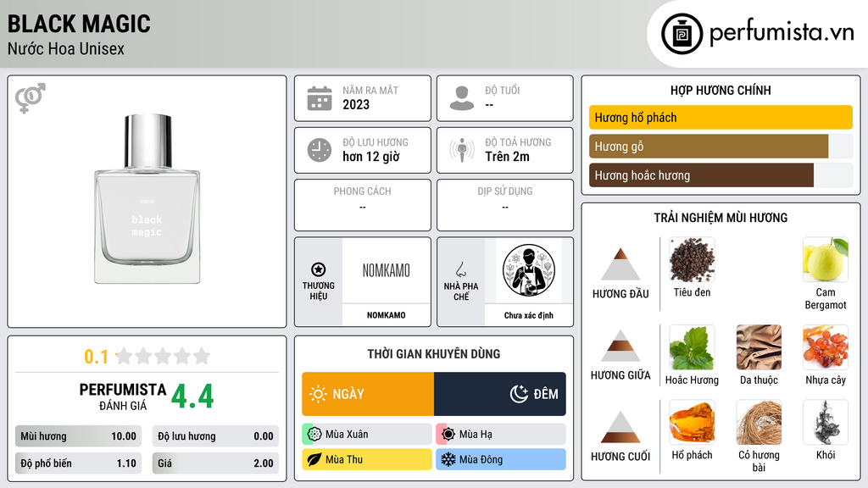
Task: Click the sun icon in the Ngày bar
Action: (318, 394)
